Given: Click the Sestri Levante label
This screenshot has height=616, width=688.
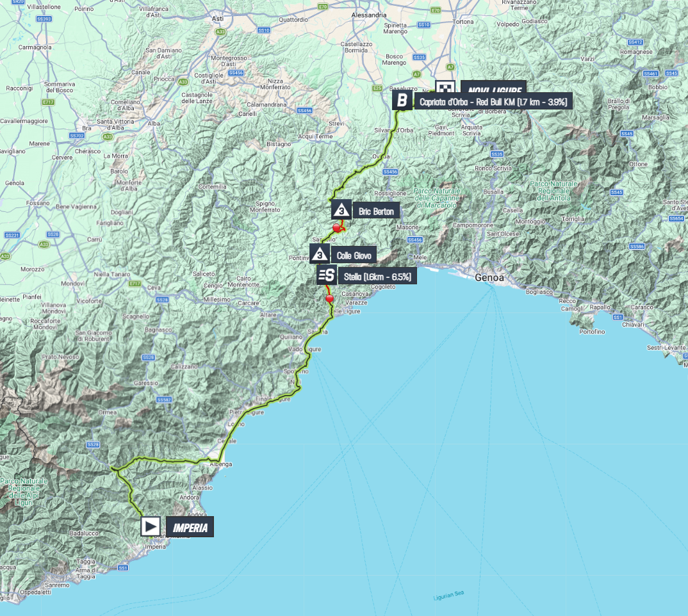Looking at the screenshot, I should click(x=666, y=348).
